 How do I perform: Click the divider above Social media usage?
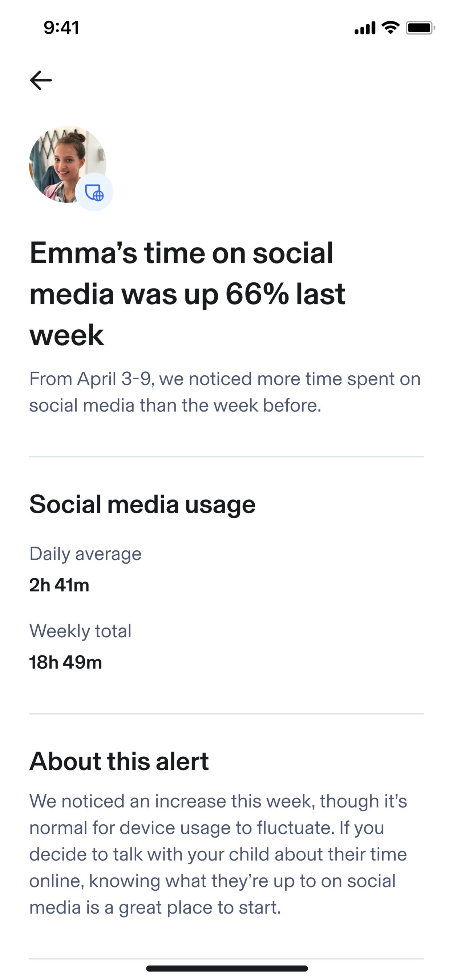(x=227, y=457)
